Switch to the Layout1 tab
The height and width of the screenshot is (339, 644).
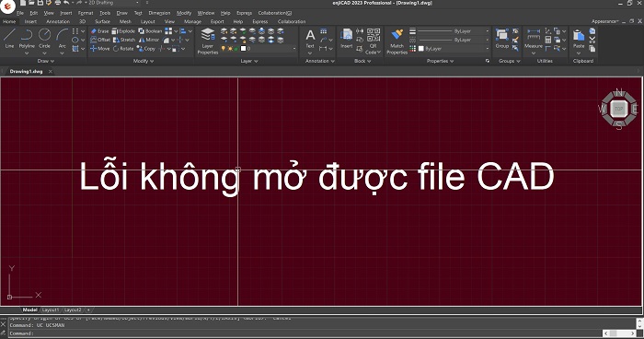click(51, 310)
